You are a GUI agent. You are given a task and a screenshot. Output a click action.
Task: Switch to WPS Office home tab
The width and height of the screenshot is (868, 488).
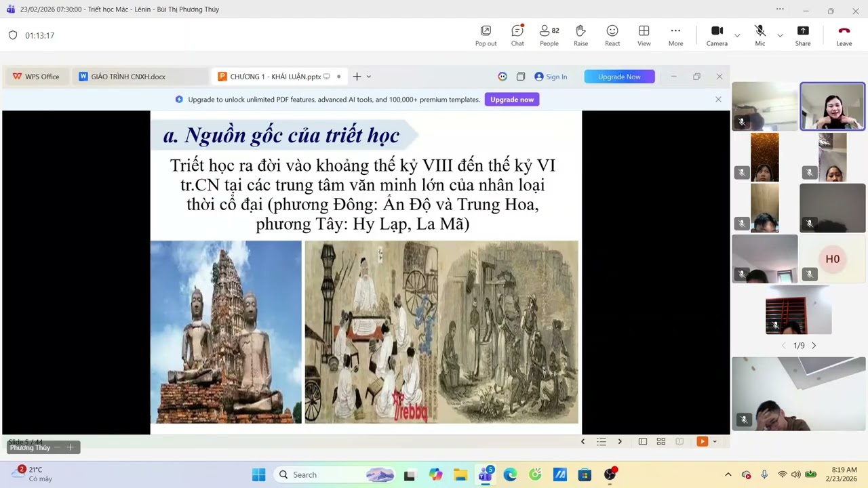37,77
